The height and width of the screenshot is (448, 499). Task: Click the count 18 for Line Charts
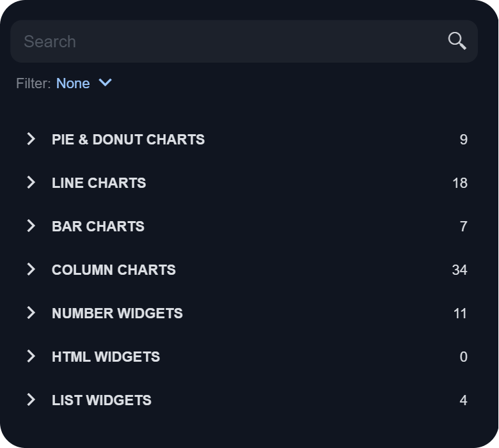click(459, 183)
